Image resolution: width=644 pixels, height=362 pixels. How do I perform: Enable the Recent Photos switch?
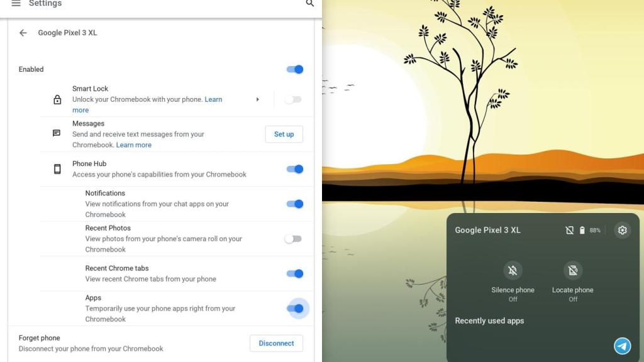coord(294,239)
